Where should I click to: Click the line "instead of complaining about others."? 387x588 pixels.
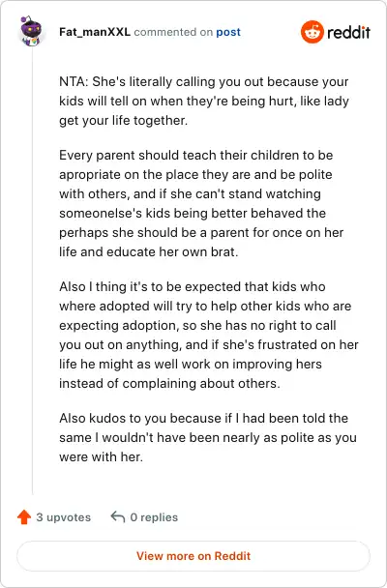click(169, 383)
